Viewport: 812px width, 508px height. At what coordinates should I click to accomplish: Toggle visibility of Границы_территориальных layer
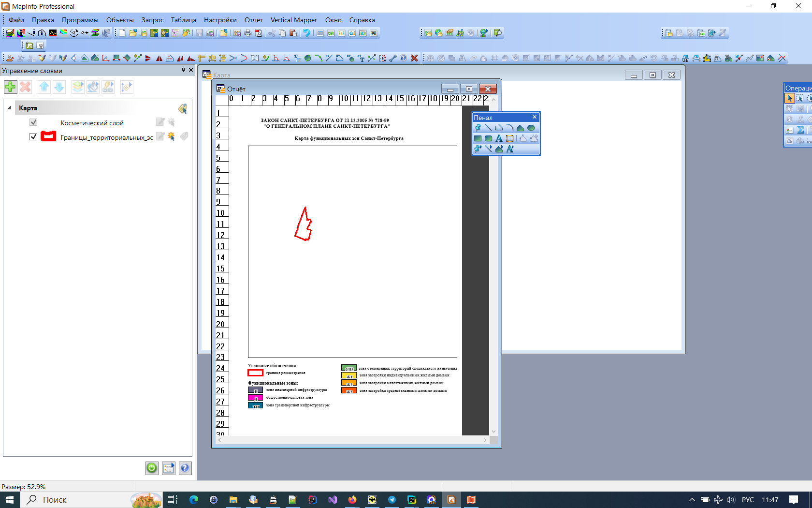(33, 136)
